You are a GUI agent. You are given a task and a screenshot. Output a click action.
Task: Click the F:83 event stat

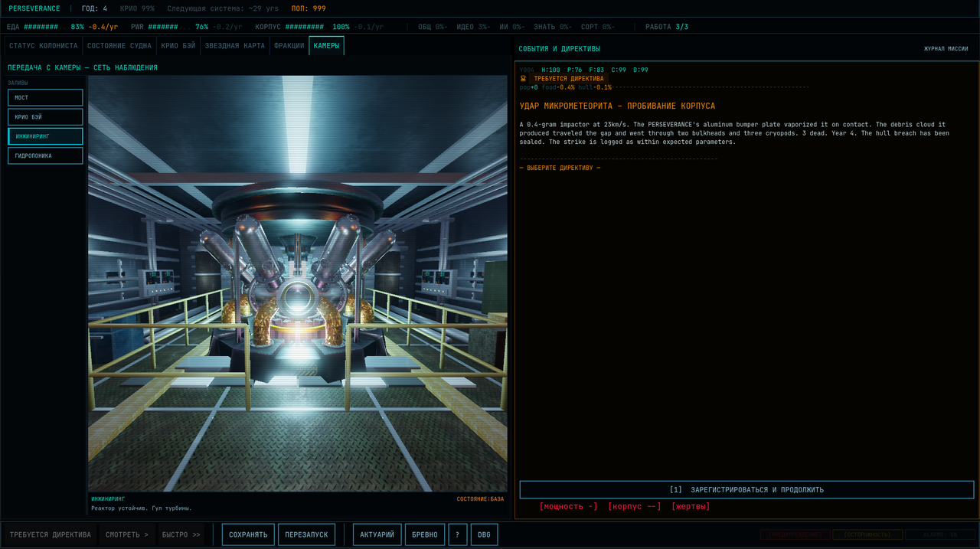[596, 70]
